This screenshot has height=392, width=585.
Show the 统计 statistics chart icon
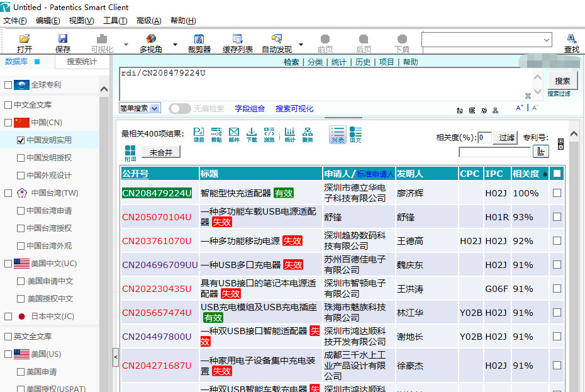[290, 135]
